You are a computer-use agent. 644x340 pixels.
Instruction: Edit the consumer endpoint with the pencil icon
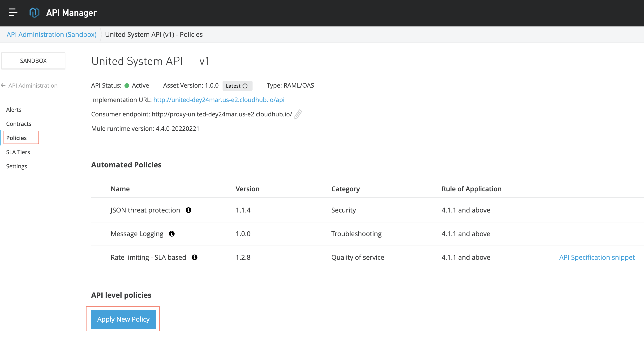[297, 115]
